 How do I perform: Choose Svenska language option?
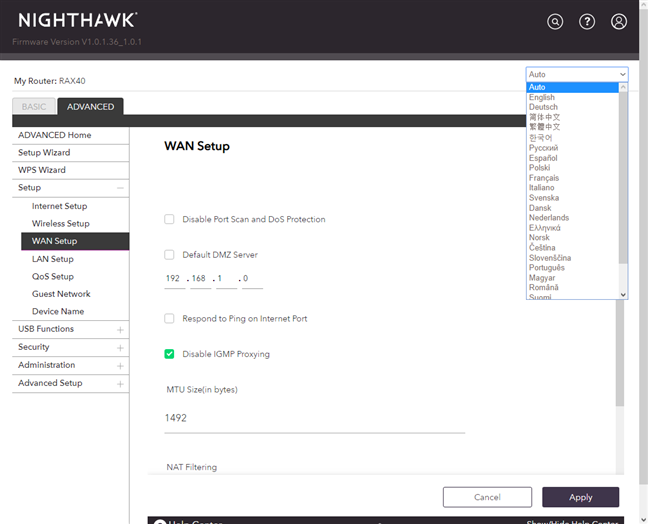pyautogui.click(x=573, y=198)
